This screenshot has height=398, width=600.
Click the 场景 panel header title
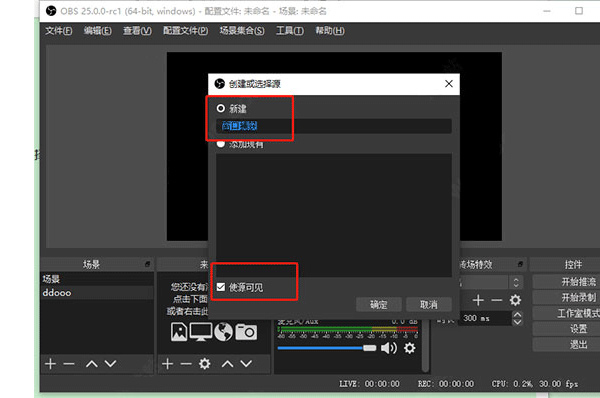(x=91, y=264)
